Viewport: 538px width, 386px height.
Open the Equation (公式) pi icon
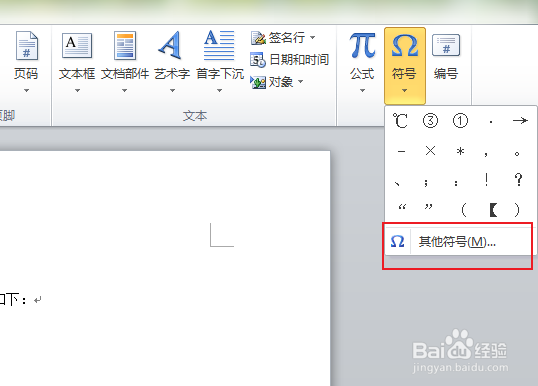click(x=362, y=45)
